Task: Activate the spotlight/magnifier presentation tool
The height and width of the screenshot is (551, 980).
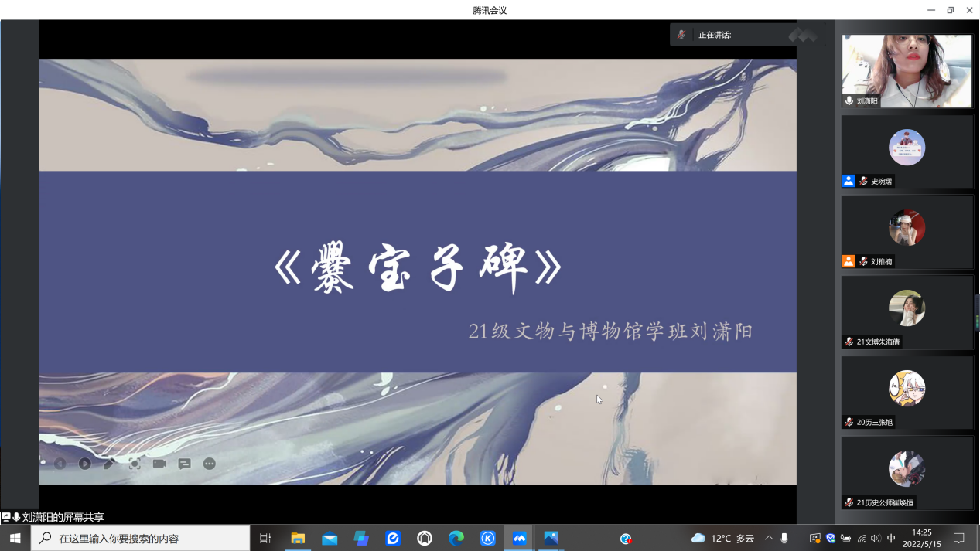Action: 134,464
